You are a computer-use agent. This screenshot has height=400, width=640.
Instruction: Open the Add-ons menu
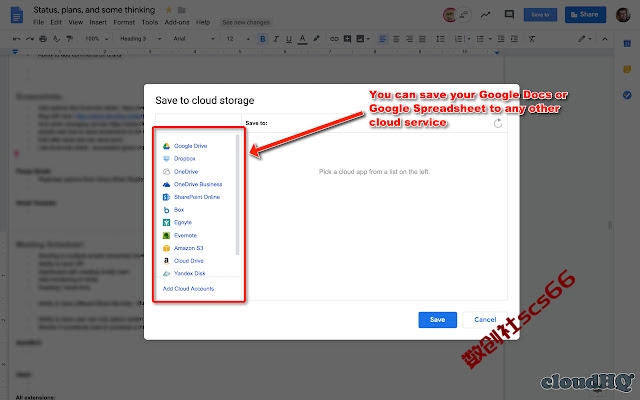click(x=177, y=22)
